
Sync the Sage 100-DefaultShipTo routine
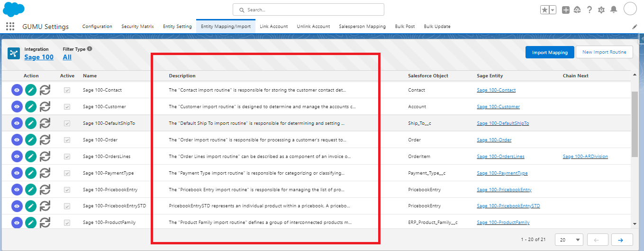point(45,123)
